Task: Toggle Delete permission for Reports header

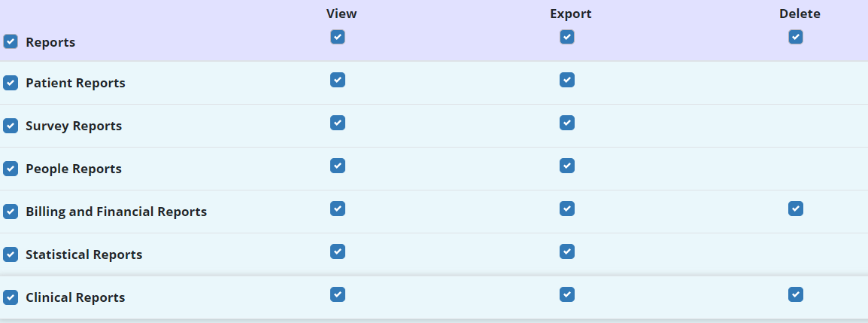Action: pyautogui.click(x=796, y=37)
